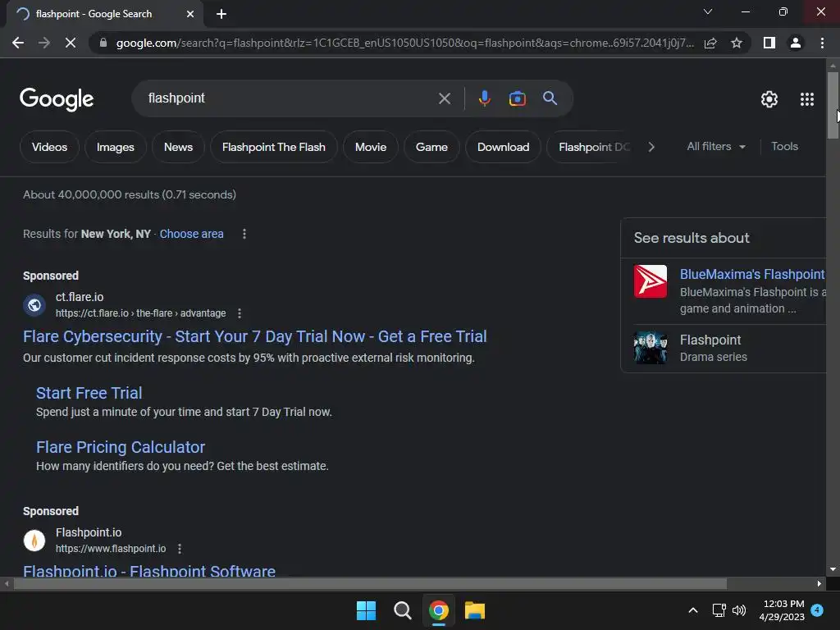The width and height of the screenshot is (840, 630).
Task: Filter results by News
Action: point(178,147)
